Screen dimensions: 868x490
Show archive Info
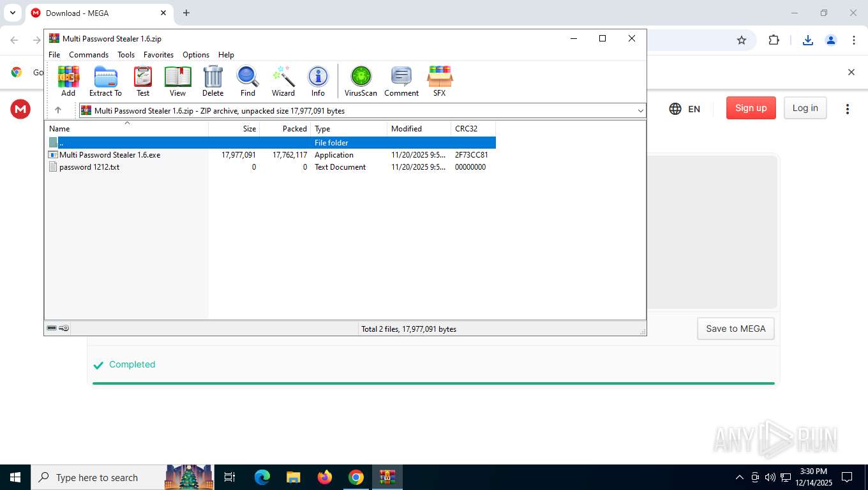point(318,81)
